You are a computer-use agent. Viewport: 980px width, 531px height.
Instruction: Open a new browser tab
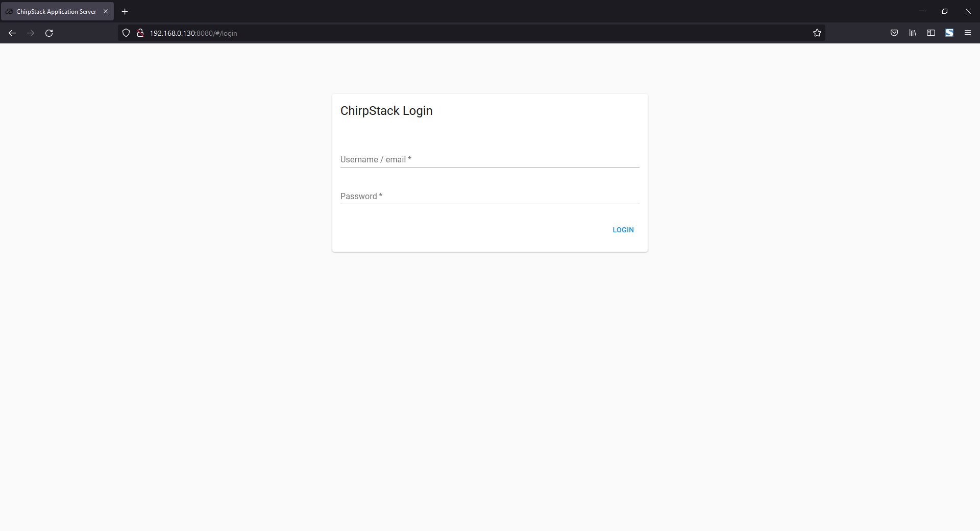pyautogui.click(x=125, y=11)
